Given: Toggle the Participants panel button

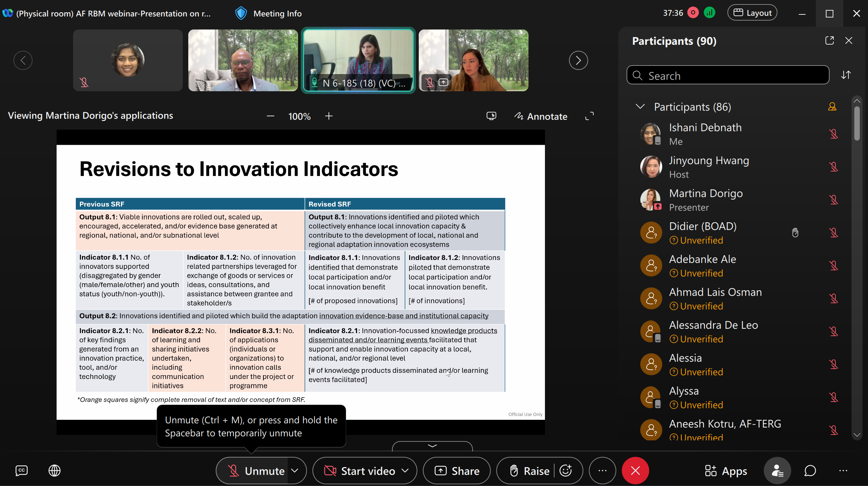Looking at the screenshot, I should pos(777,471).
